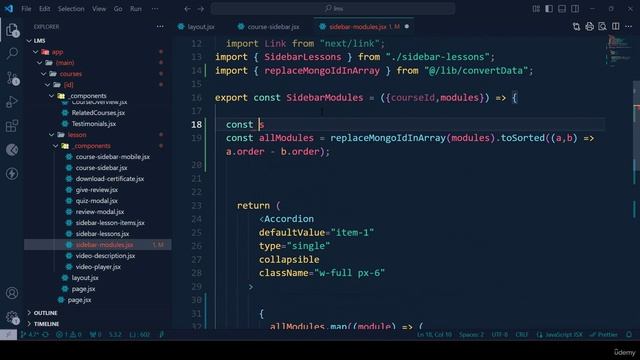Toggle the primary side bar layout icon

click(549, 9)
